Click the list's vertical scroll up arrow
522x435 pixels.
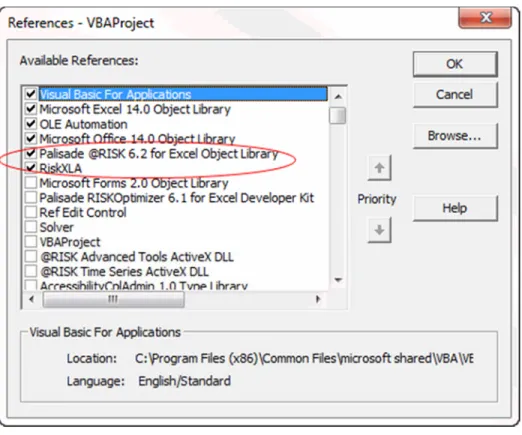click(338, 97)
